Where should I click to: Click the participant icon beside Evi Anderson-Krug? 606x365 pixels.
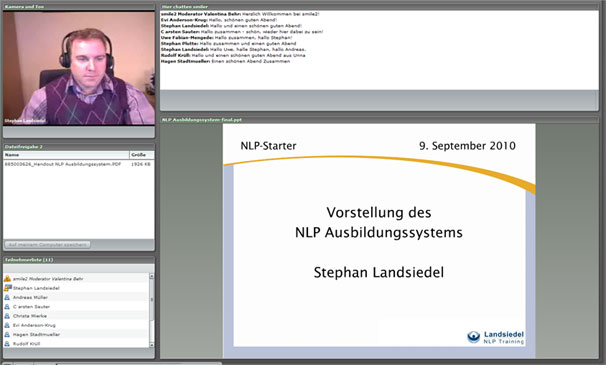click(x=7, y=325)
